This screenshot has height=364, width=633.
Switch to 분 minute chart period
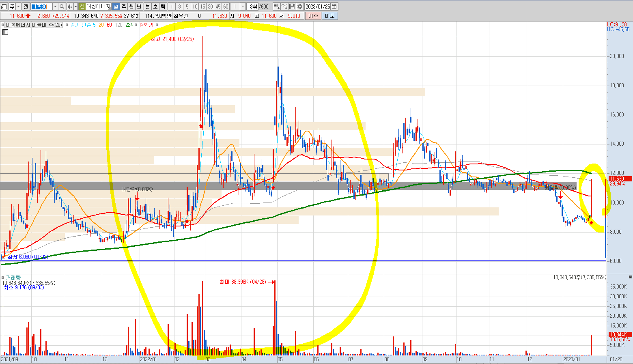coord(147,6)
